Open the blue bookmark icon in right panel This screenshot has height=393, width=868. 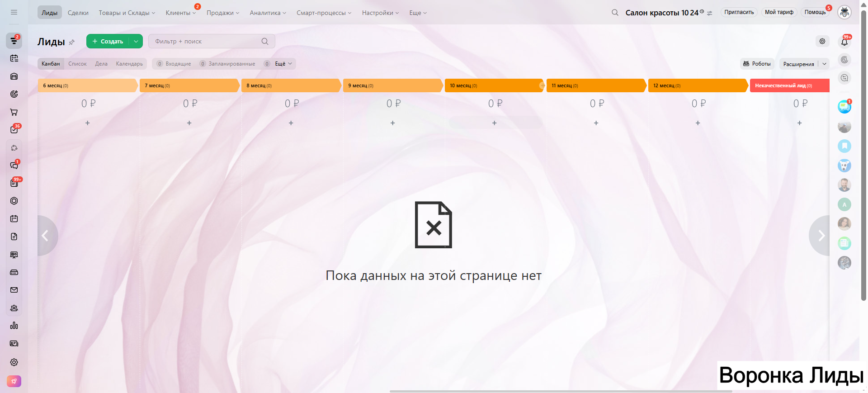(844, 146)
